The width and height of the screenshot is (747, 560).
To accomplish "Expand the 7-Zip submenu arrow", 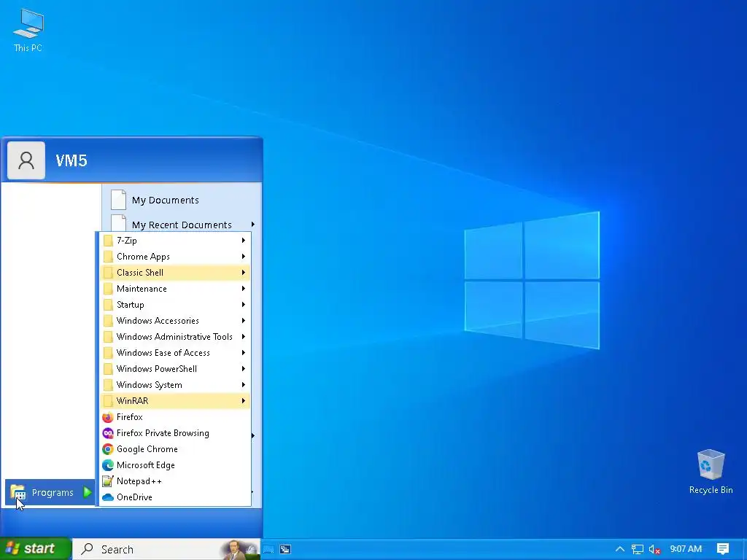I will 244,241.
